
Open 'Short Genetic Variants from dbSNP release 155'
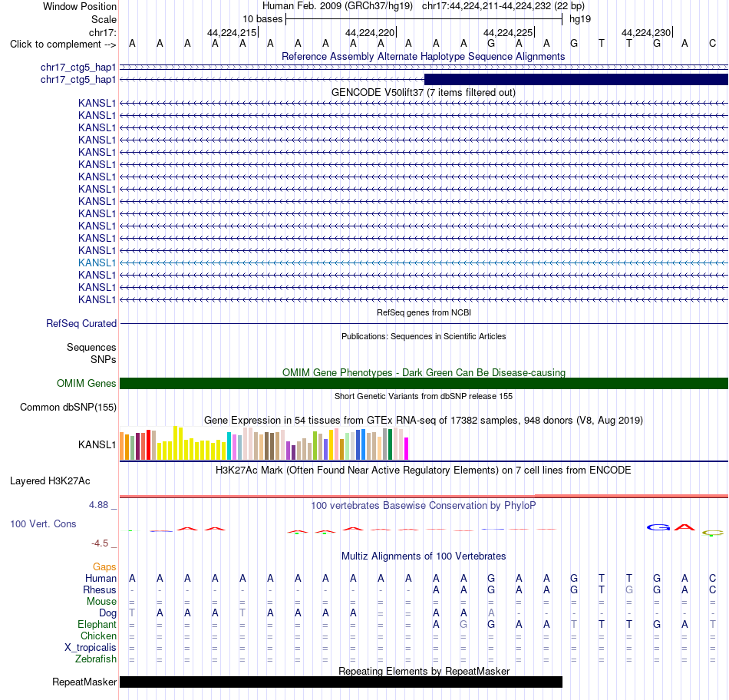(424, 396)
